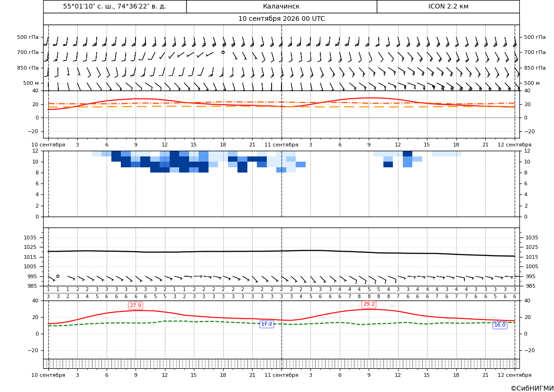Select 12 сентября on the bottom time axis

pos(515,375)
